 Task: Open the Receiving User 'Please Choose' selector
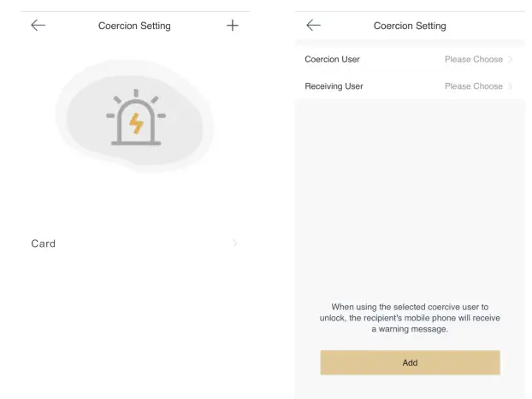pos(473,86)
